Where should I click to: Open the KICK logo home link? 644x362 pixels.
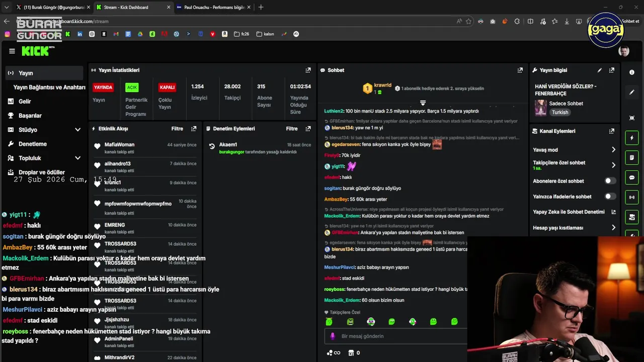36,51
